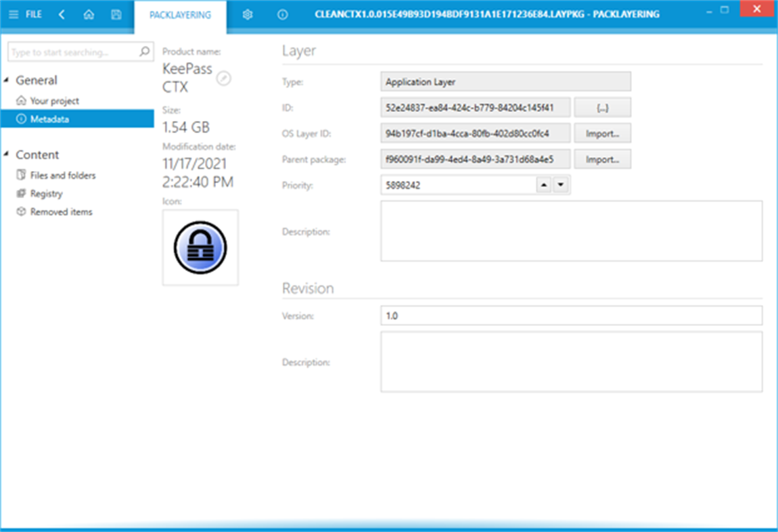
Task: Switch to the PACKLAYERING tab
Action: pos(180,16)
